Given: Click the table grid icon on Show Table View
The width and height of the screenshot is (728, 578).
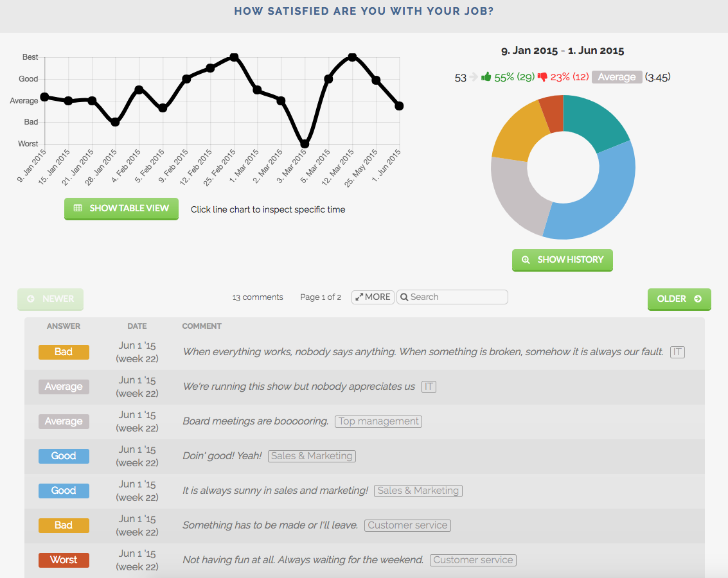Looking at the screenshot, I should click(78, 208).
